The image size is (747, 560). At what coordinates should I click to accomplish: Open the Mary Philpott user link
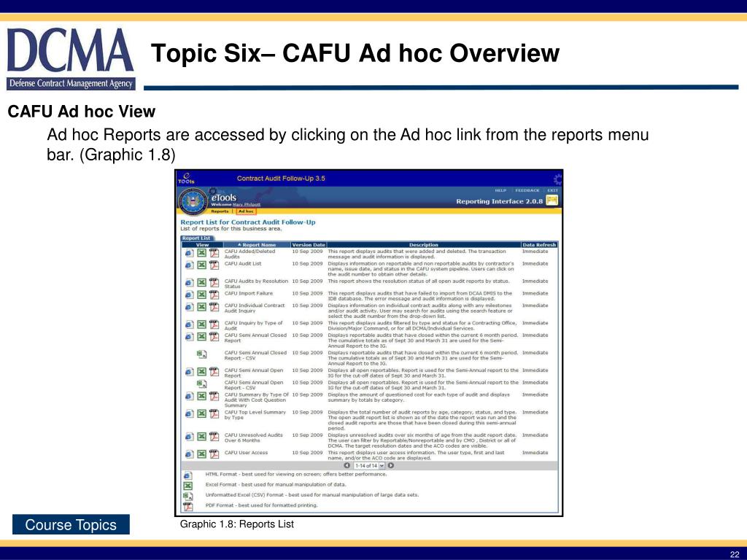click(247, 205)
